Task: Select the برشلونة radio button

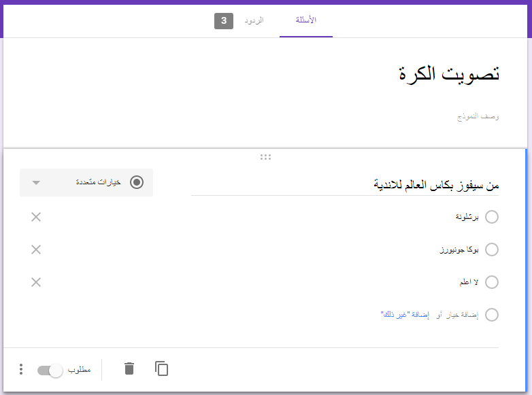Action: (x=492, y=217)
